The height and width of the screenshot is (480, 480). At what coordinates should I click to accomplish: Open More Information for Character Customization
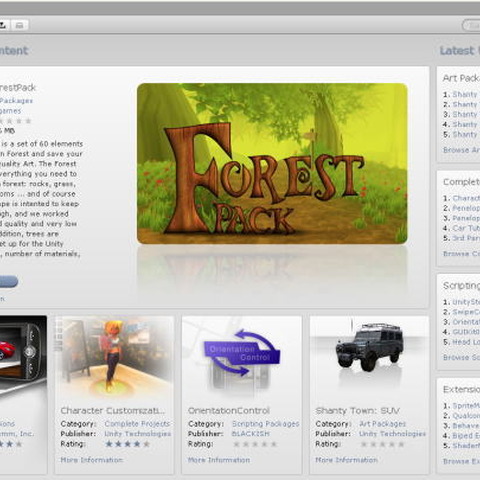[92, 460]
